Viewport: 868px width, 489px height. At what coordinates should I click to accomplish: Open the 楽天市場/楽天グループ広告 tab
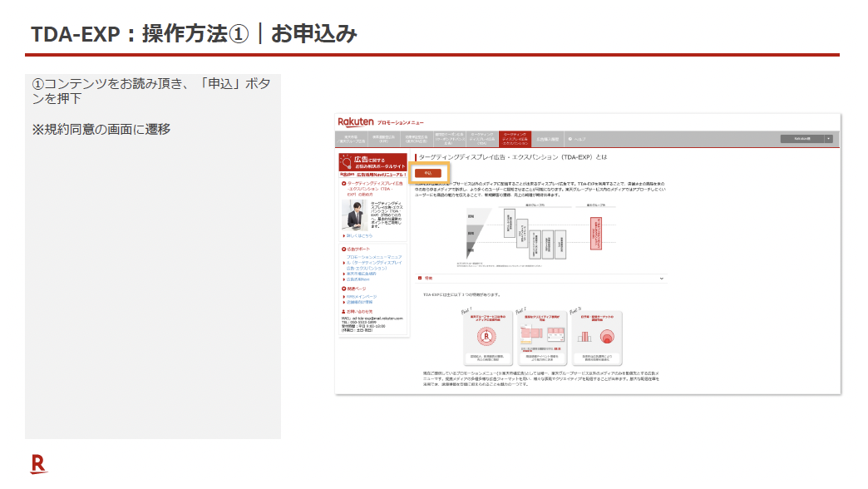352,139
